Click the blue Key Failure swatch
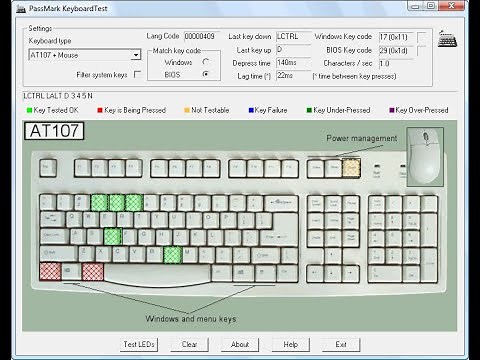This screenshot has width=480, height=360. pos(251,110)
